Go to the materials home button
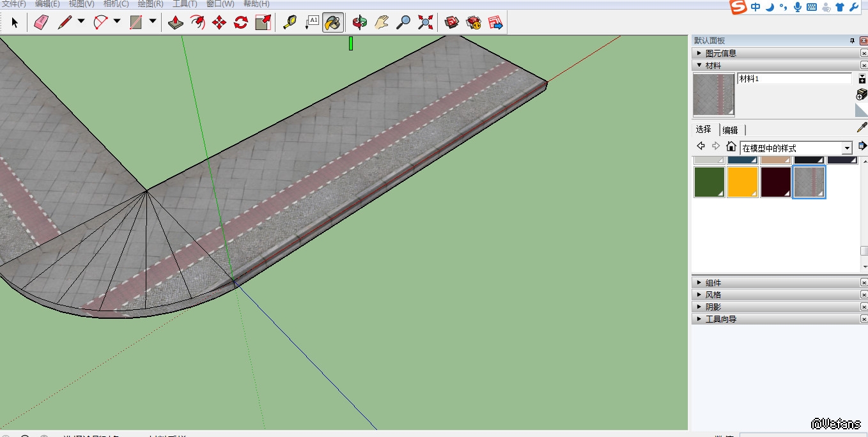This screenshot has width=868, height=437. coord(731,147)
